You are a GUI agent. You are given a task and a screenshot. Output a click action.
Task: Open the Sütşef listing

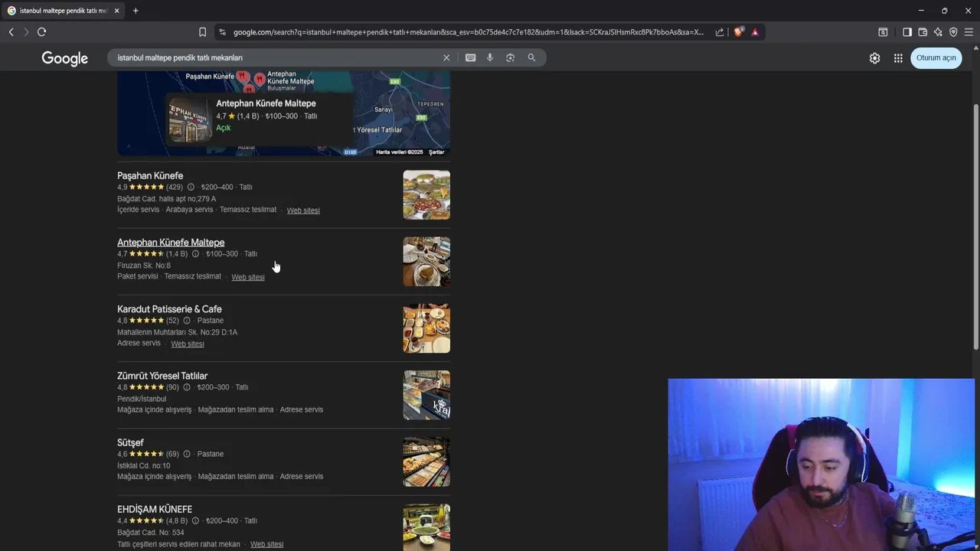(130, 442)
